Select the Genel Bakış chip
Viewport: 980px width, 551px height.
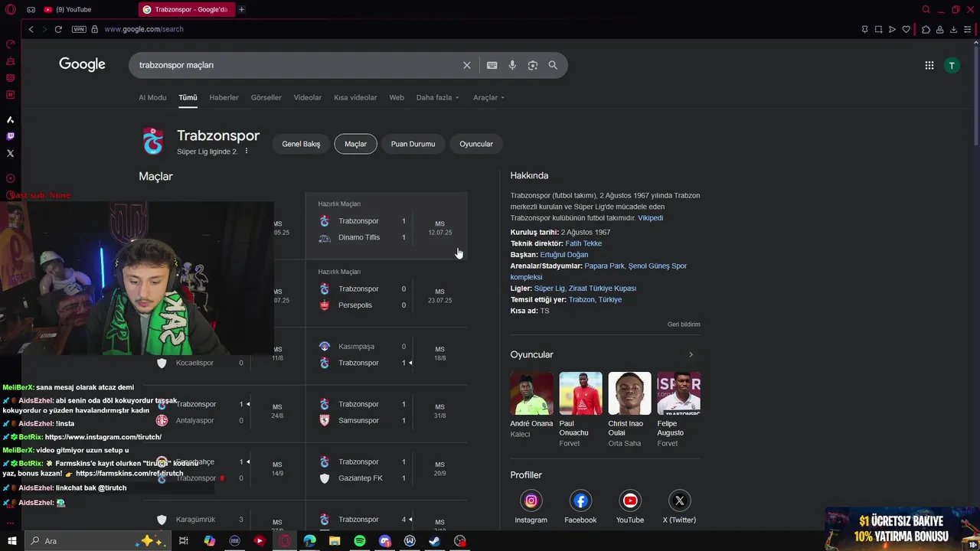301,144
